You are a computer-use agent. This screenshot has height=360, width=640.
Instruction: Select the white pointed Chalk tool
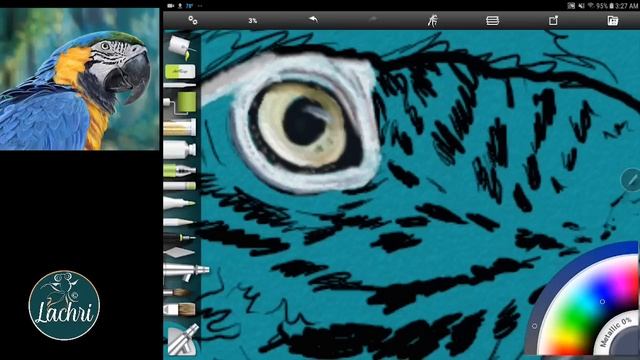point(179,222)
